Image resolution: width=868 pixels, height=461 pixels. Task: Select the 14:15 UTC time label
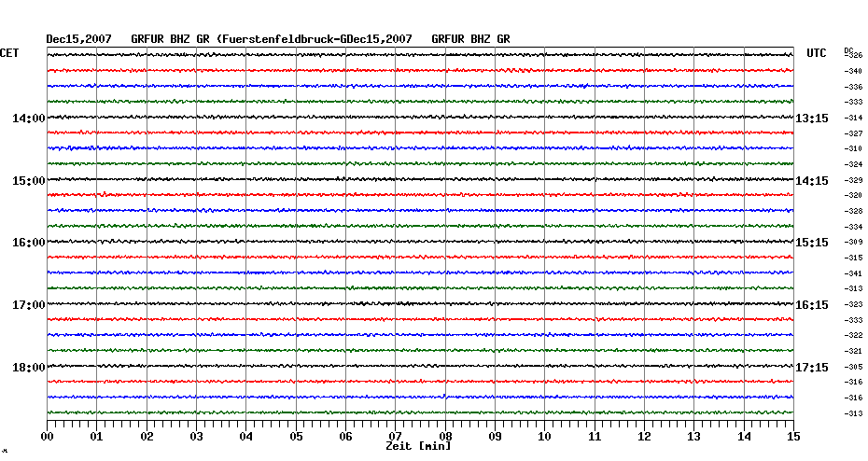pos(812,181)
